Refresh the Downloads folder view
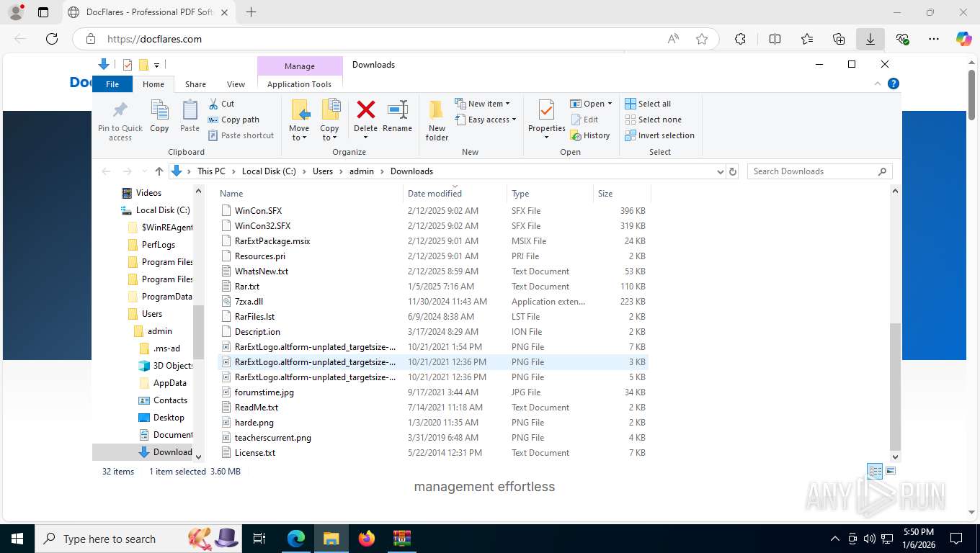The width and height of the screenshot is (980, 553). (x=733, y=171)
